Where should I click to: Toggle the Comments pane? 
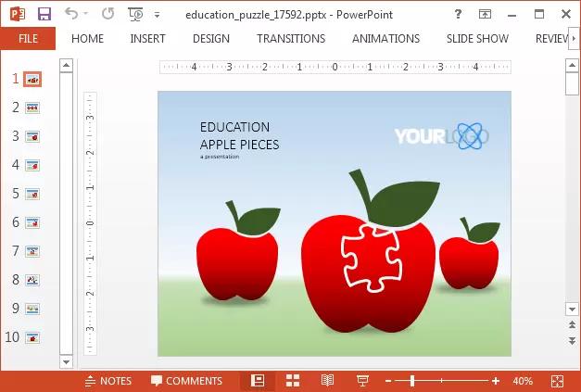[186, 381]
